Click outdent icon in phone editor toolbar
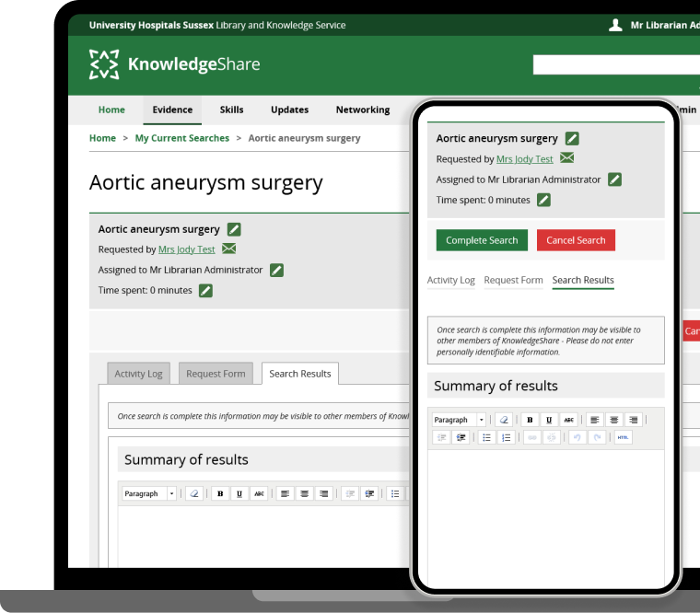This screenshot has height=613, width=700. (441, 438)
